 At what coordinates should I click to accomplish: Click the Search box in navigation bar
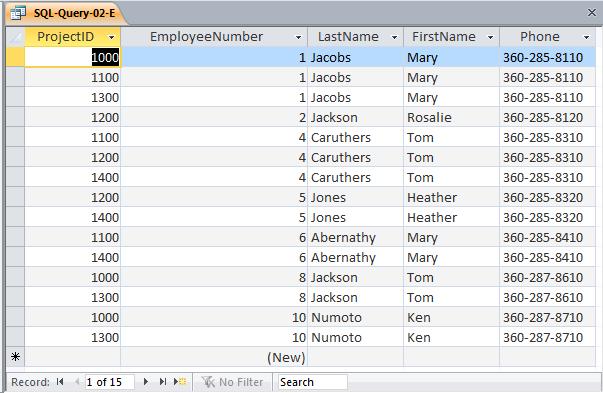tap(312, 382)
